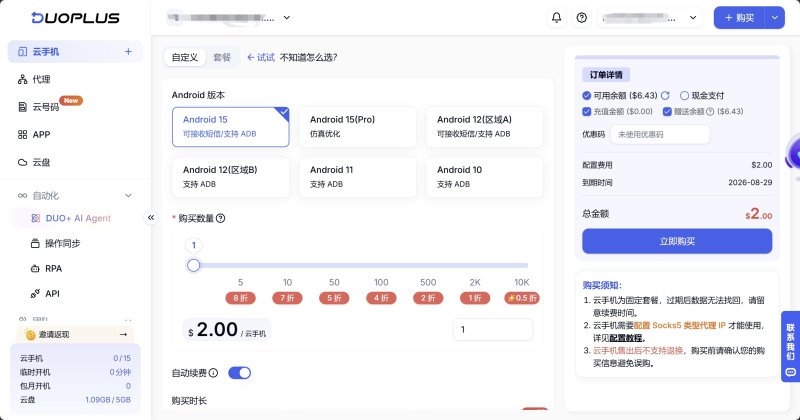
Task: Refresh available balance with the reload icon
Action: click(x=665, y=95)
